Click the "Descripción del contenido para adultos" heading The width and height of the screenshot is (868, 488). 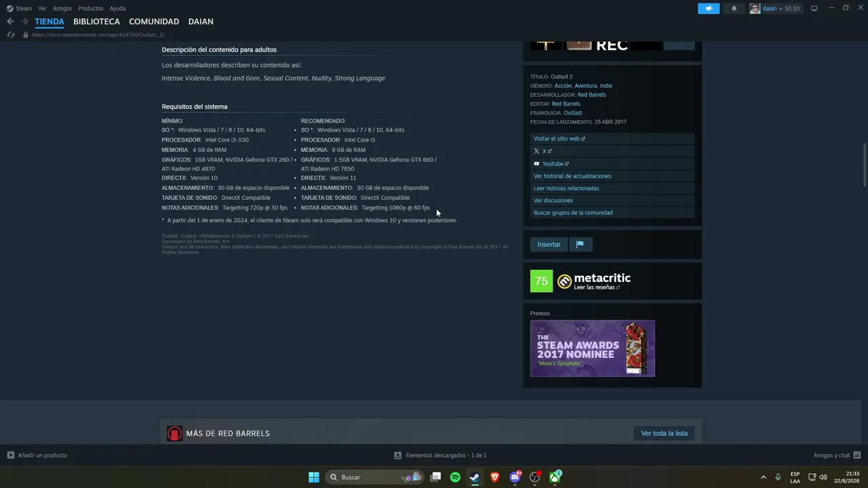219,49
